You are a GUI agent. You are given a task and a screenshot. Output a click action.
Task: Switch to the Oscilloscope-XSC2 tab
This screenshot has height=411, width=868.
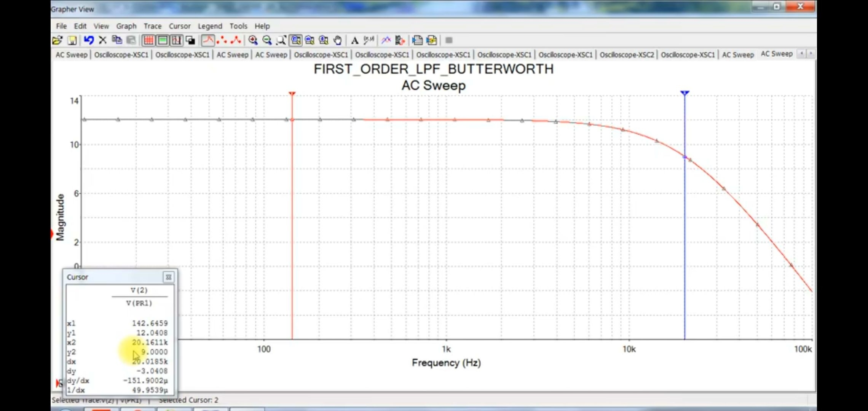click(x=627, y=55)
